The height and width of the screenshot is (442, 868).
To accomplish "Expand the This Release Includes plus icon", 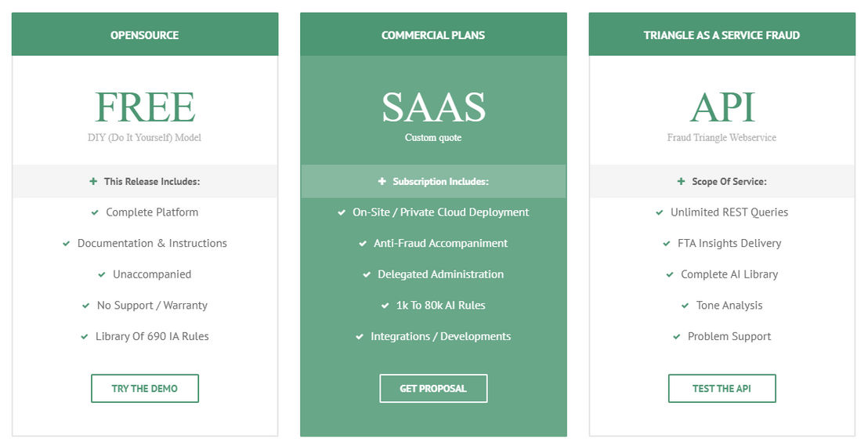I will (x=93, y=181).
